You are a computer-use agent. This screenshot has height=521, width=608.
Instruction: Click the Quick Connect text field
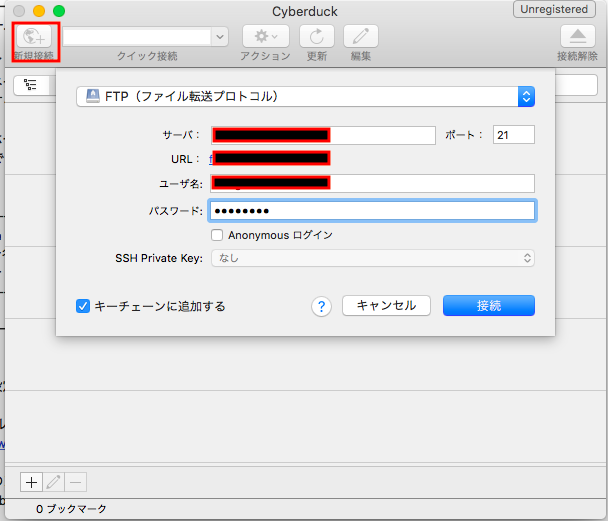137,37
